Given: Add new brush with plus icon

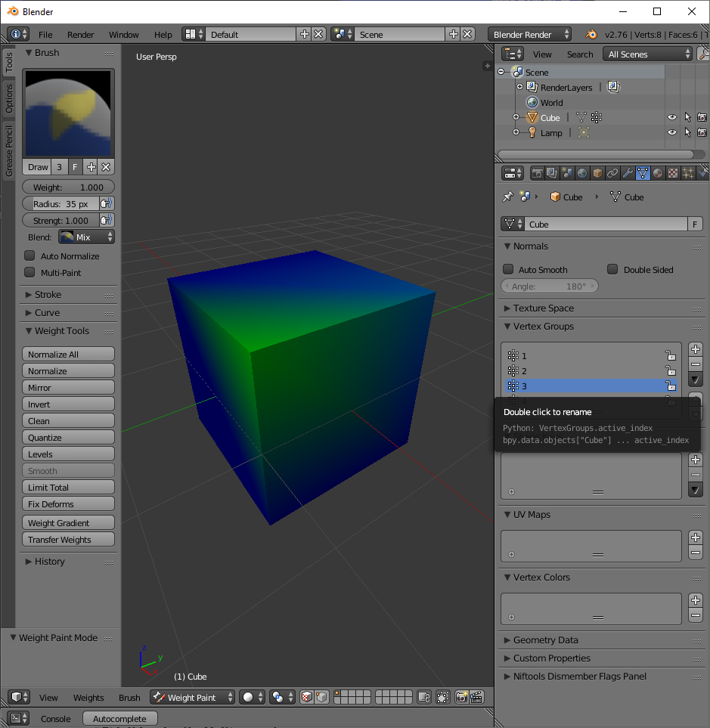Looking at the screenshot, I should click(91, 167).
